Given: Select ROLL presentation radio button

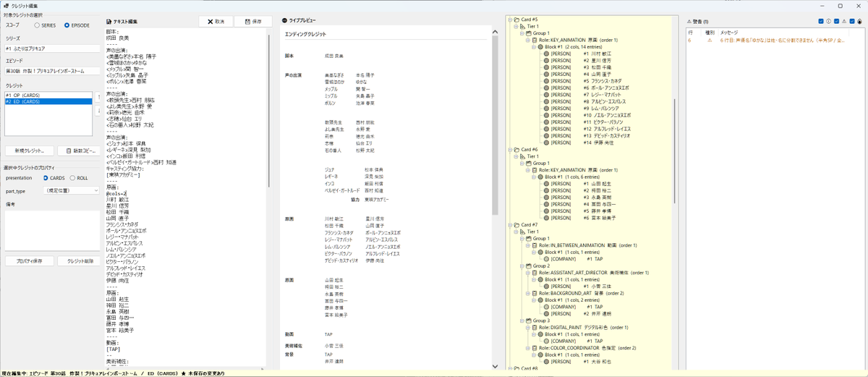Looking at the screenshot, I should click(73, 177).
